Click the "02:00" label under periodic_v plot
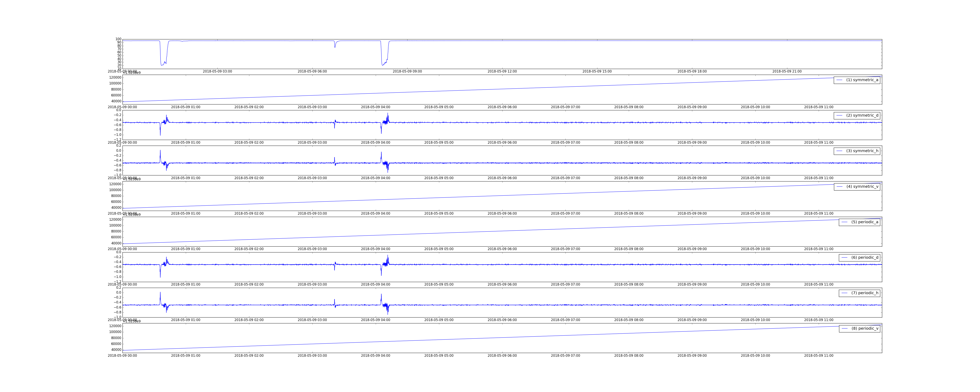This screenshot has height=392, width=980. 249,356
